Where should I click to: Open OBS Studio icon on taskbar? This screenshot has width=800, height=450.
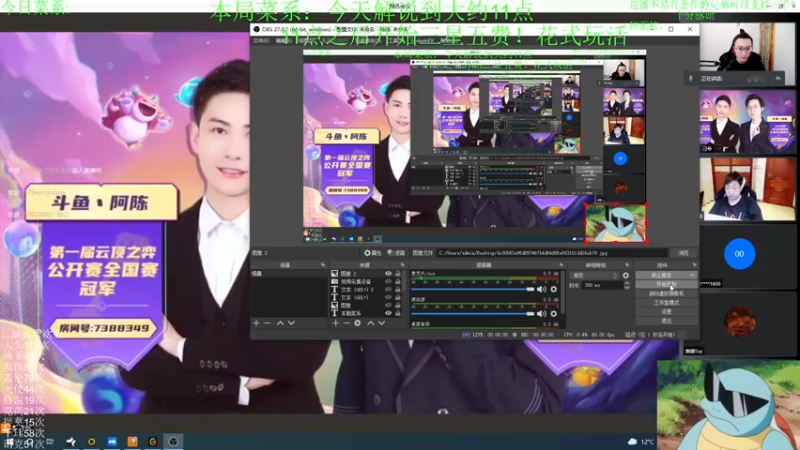point(173,441)
